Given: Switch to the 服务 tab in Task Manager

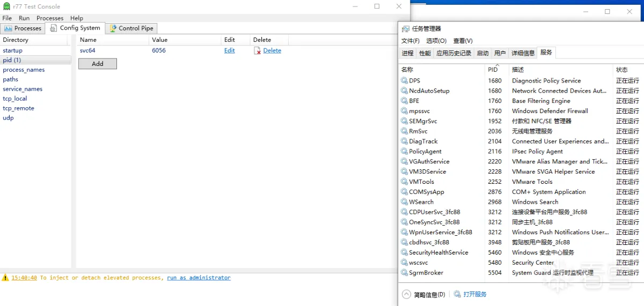Looking at the screenshot, I should pyautogui.click(x=546, y=53).
